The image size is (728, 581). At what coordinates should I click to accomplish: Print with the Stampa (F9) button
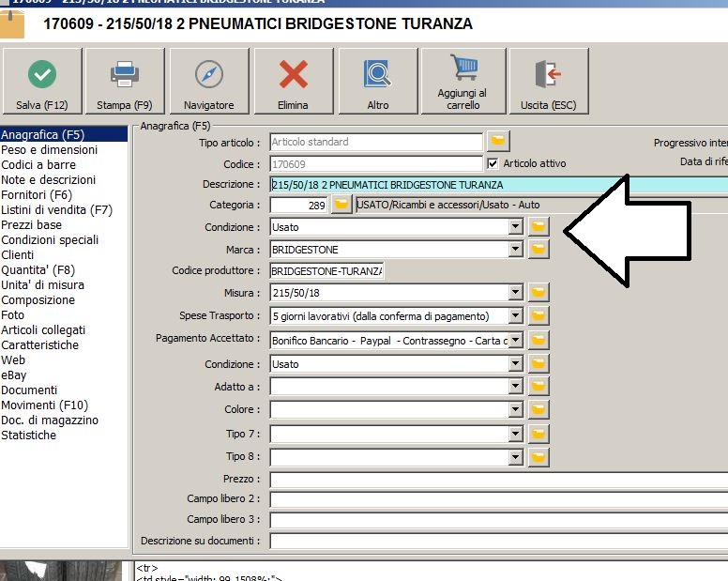tap(125, 81)
